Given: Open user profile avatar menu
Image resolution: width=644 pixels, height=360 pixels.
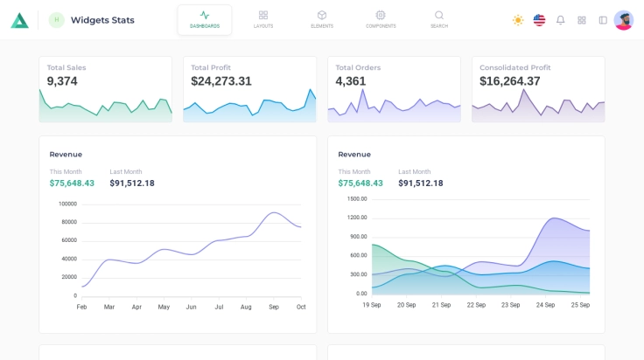Looking at the screenshot, I should (624, 20).
